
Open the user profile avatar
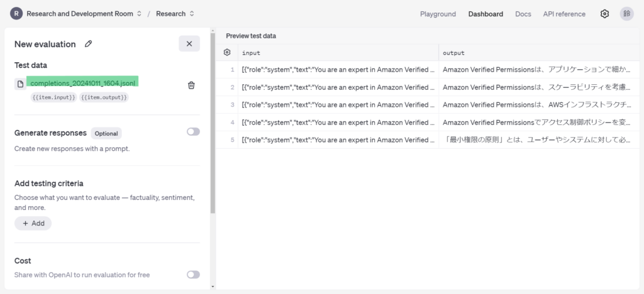[626, 14]
